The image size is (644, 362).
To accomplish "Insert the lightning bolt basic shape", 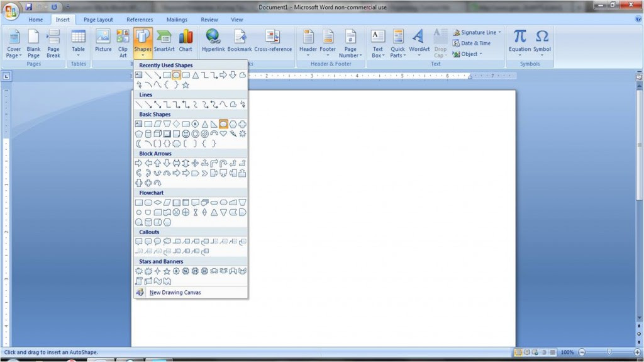I will click(x=233, y=133).
